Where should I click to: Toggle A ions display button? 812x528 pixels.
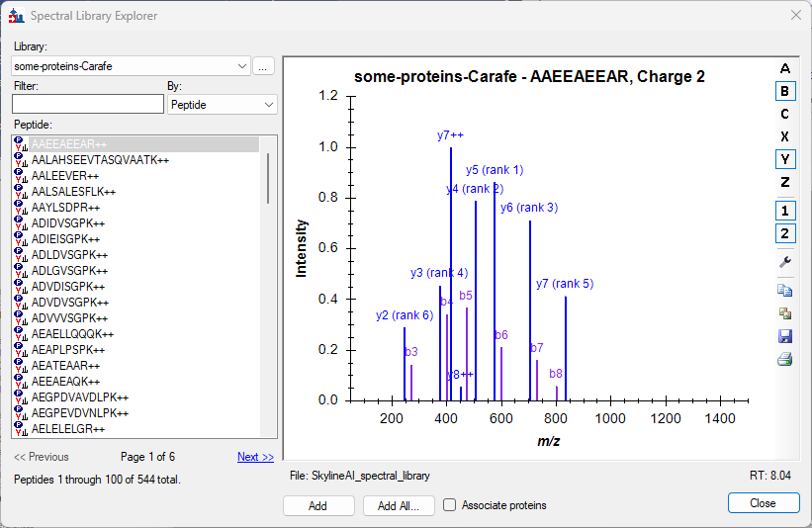785,68
